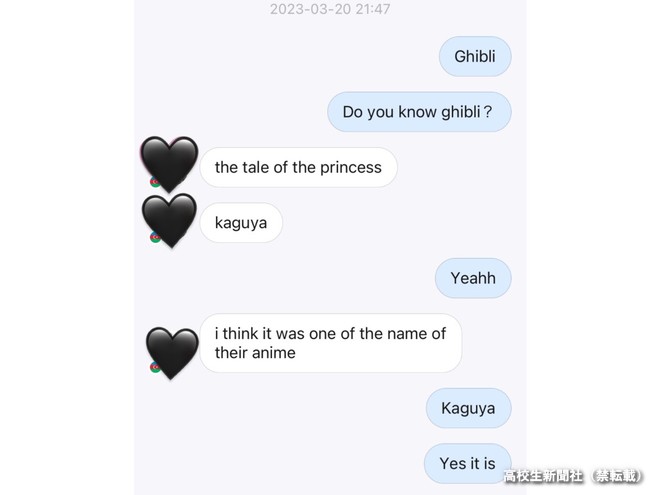The image size is (660, 495).
Task: Tap the black heart avatar beside 'the tale of the princess'
Action: coord(169,164)
